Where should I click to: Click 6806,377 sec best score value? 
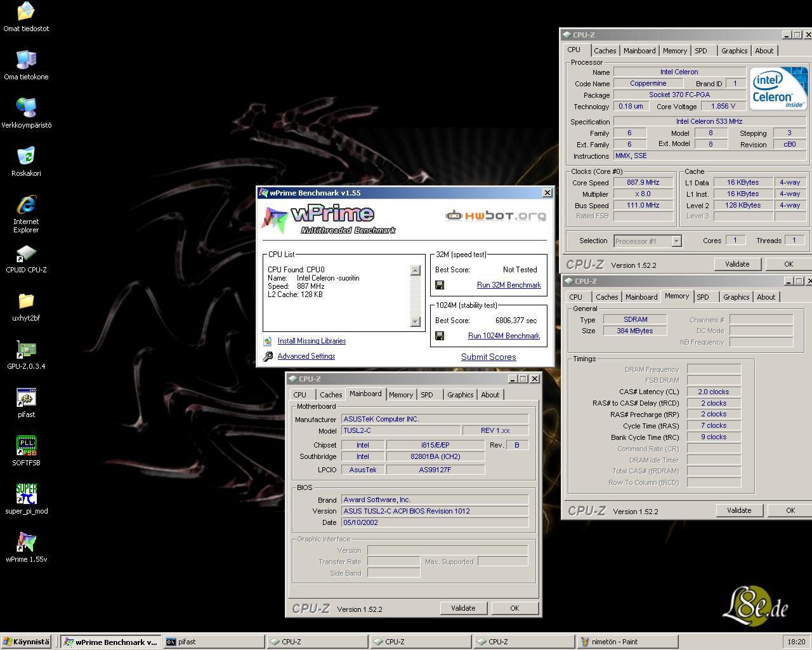click(516, 321)
